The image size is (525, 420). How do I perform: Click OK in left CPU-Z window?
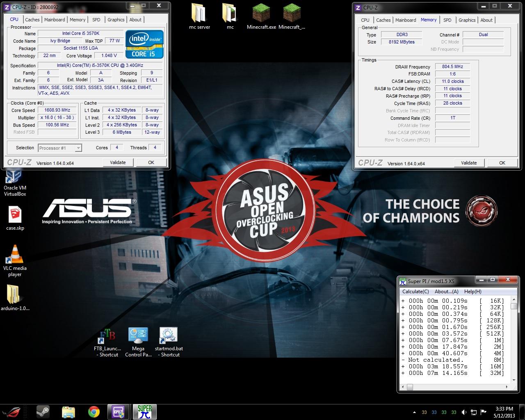click(151, 162)
